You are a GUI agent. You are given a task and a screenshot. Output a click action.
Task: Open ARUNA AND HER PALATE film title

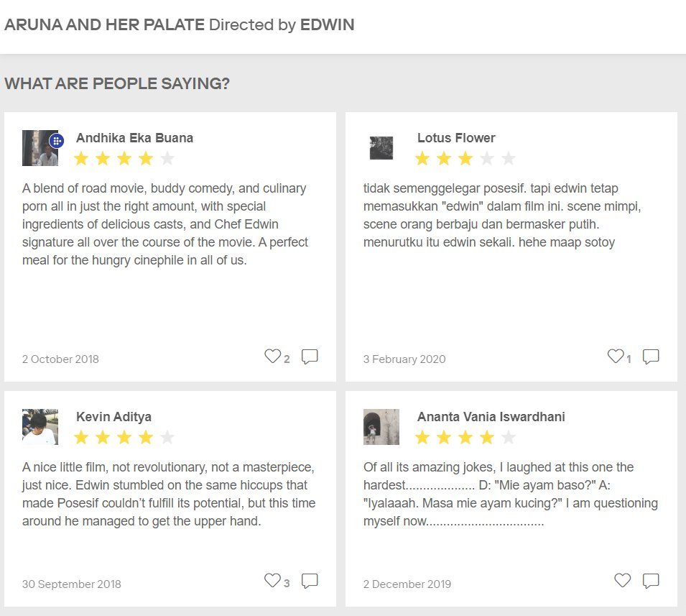tap(105, 24)
